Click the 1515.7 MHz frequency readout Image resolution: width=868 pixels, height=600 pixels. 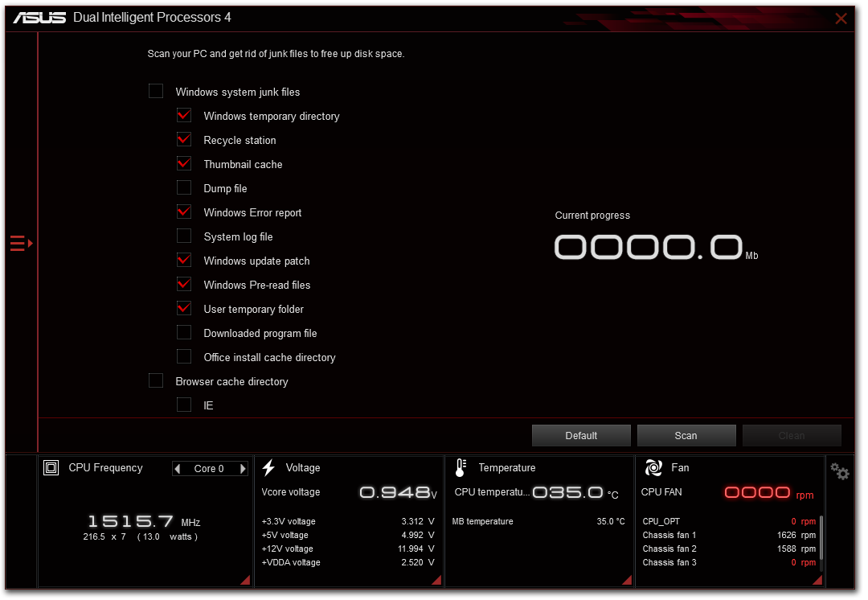coord(144,521)
